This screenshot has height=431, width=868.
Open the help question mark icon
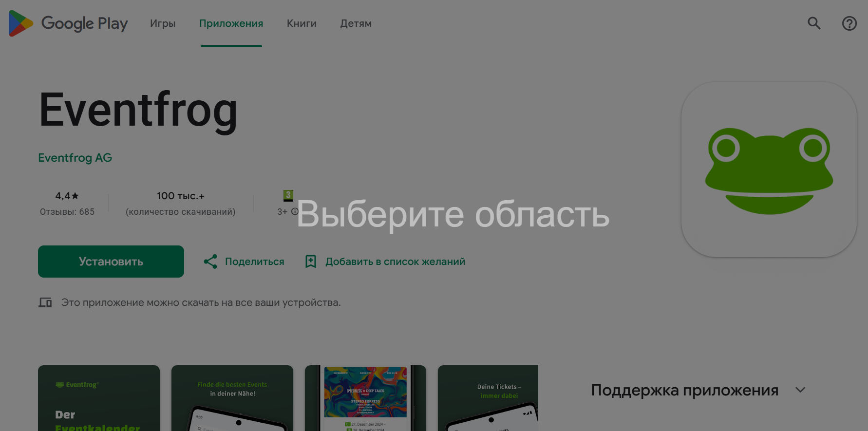(849, 23)
